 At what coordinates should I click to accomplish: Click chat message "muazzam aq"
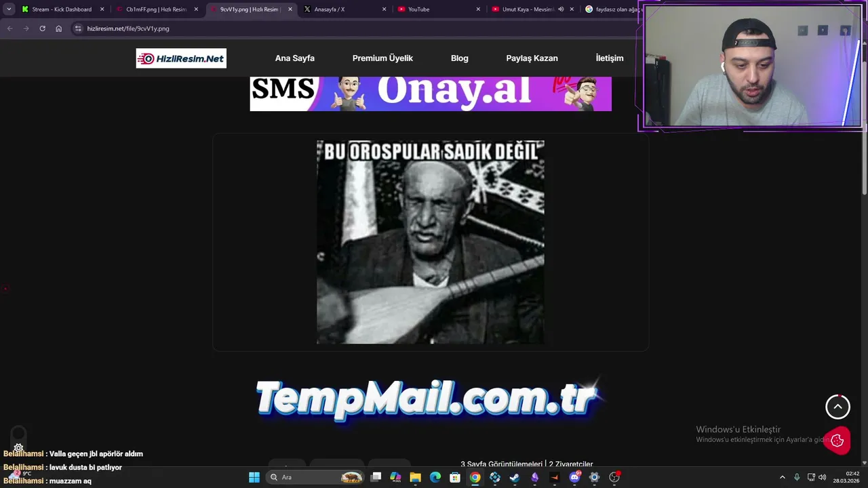[x=71, y=481]
